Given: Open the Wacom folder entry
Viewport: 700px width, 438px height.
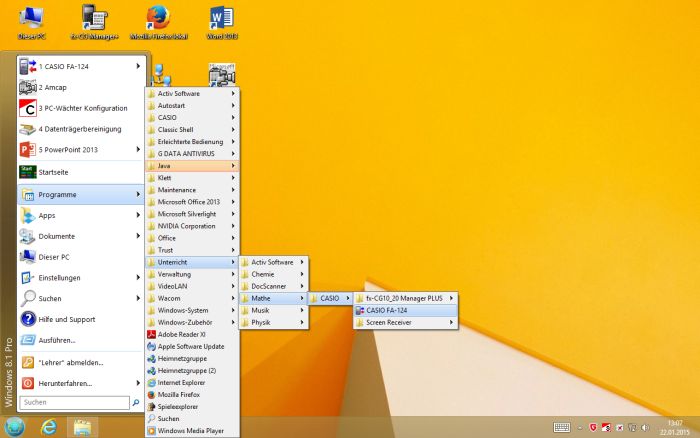Looking at the screenshot, I should click(192, 298).
